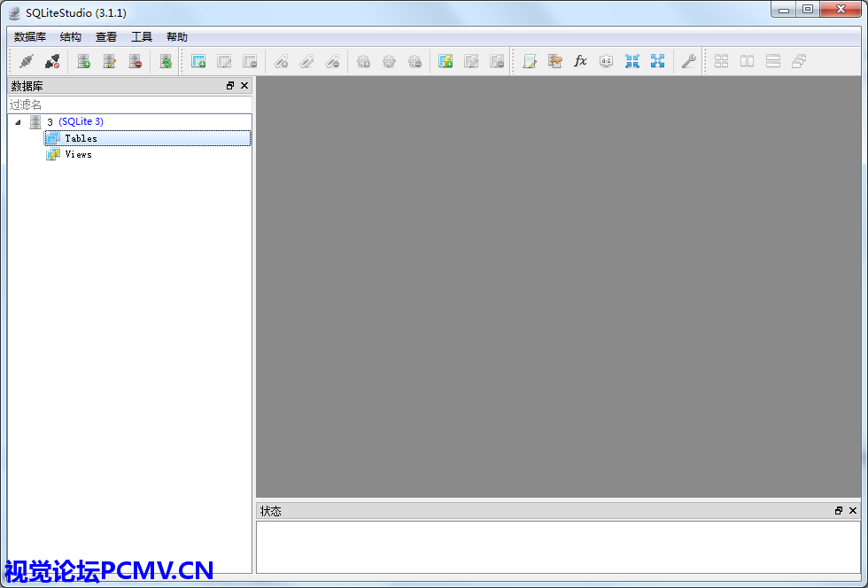Open the 工具 menu
The image size is (868, 588).
point(141,37)
